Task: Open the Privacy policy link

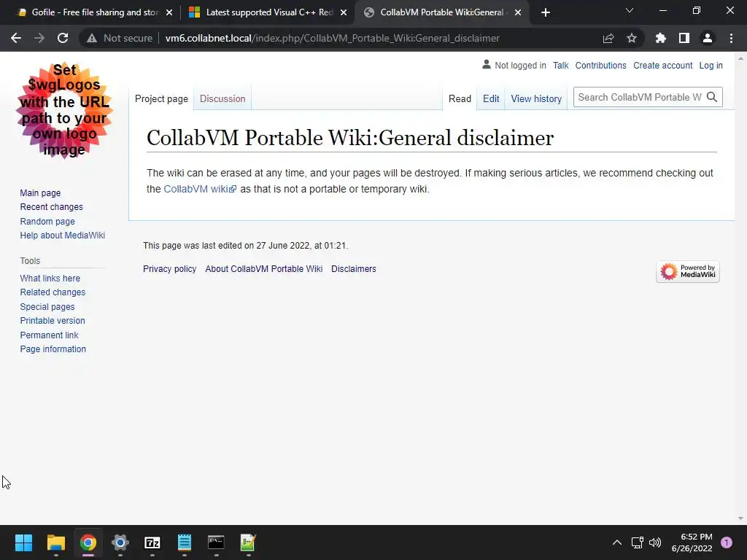Action: (169, 268)
